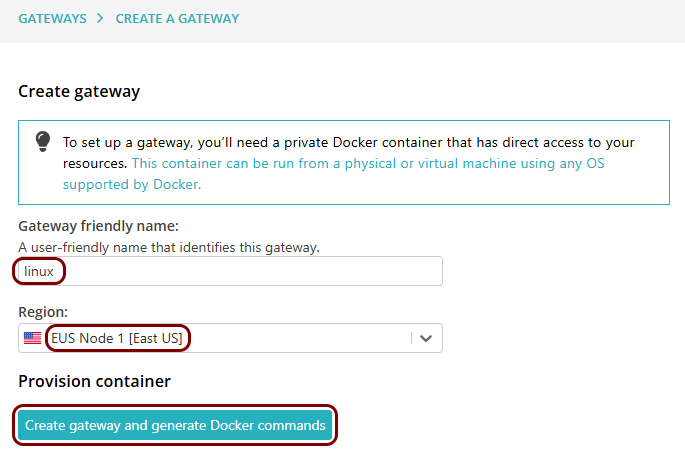Click the US flag icon in Region

coord(32,338)
